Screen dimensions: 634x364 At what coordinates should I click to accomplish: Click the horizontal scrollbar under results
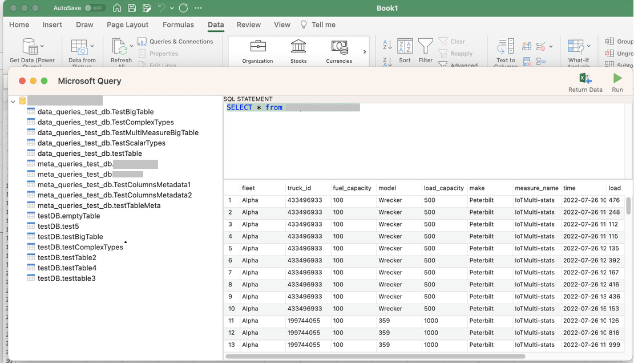click(x=375, y=357)
